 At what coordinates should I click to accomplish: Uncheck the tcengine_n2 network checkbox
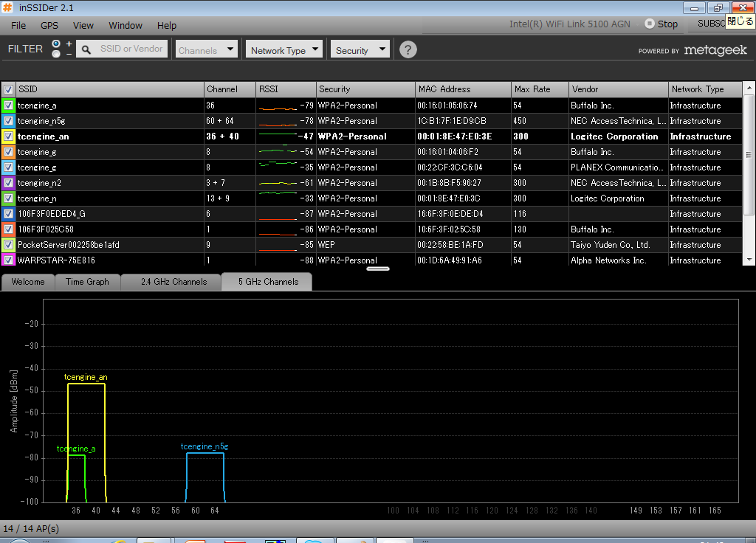[8, 183]
